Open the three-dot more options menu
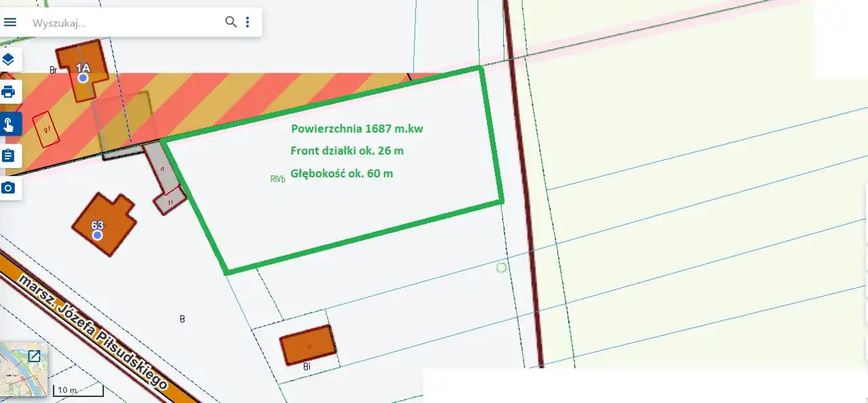868x403 pixels. pyautogui.click(x=248, y=22)
